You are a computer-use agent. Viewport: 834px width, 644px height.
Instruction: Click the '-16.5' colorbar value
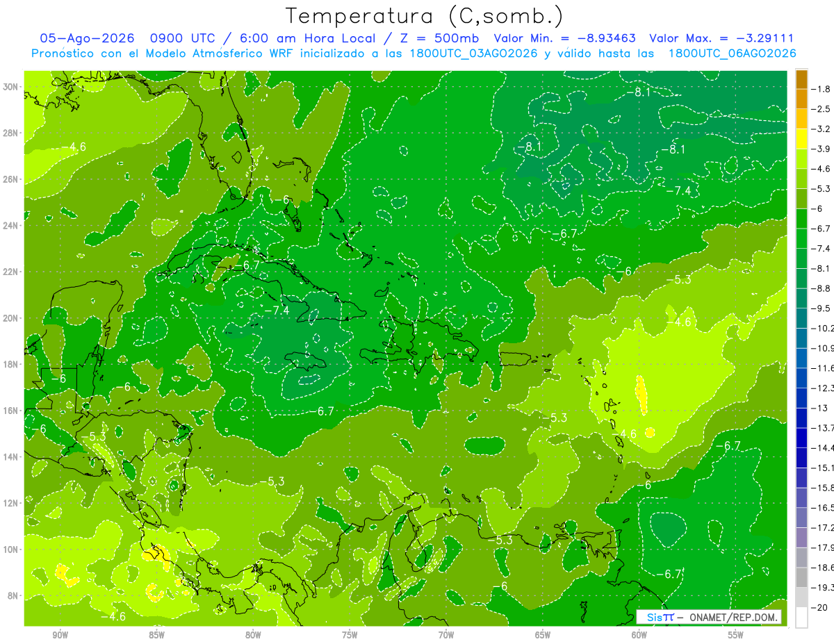[823, 508]
